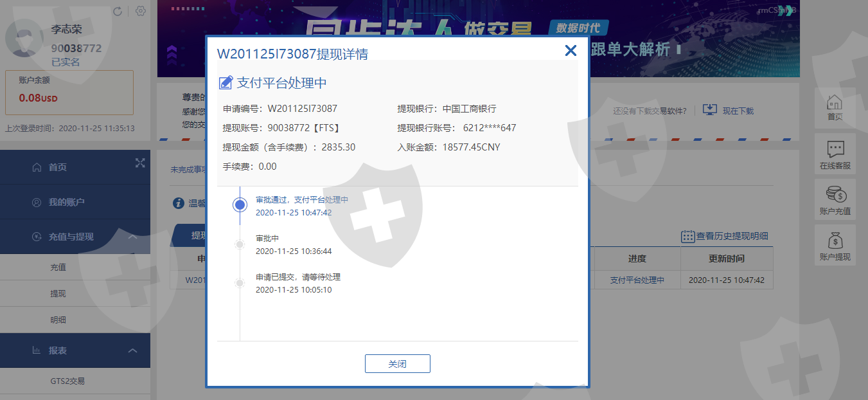Image resolution: width=868 pixels, height=400 pixels.
Task: Click 现在下载 download link
Action: [x=738, y=111]
